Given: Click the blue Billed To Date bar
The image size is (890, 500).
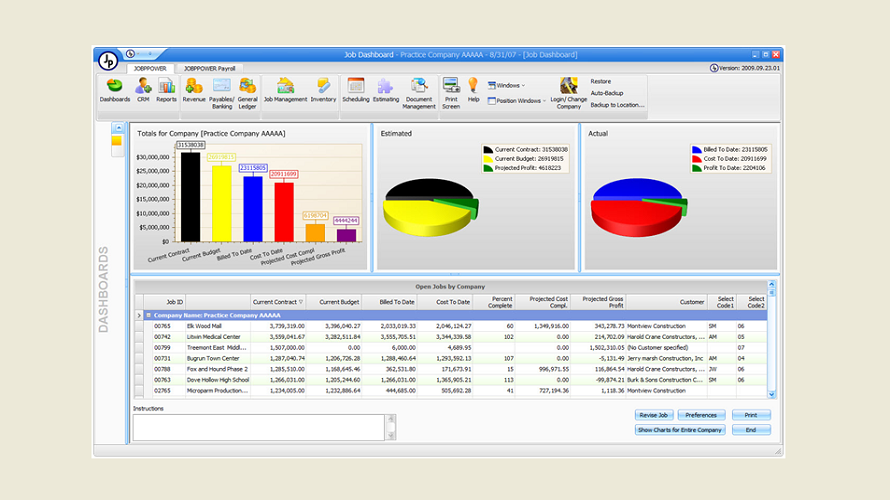Looking at the screenshot, I should click(253, 209).
